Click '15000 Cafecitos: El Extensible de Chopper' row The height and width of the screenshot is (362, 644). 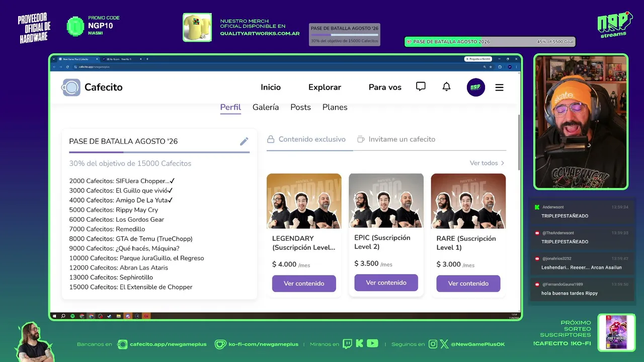pyautogui.click(x=131, y=287)
